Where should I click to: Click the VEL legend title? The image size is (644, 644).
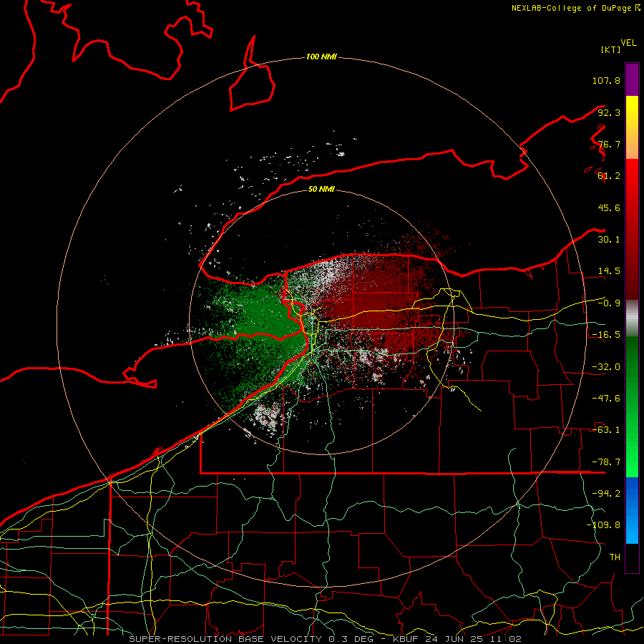click(628, 43)
